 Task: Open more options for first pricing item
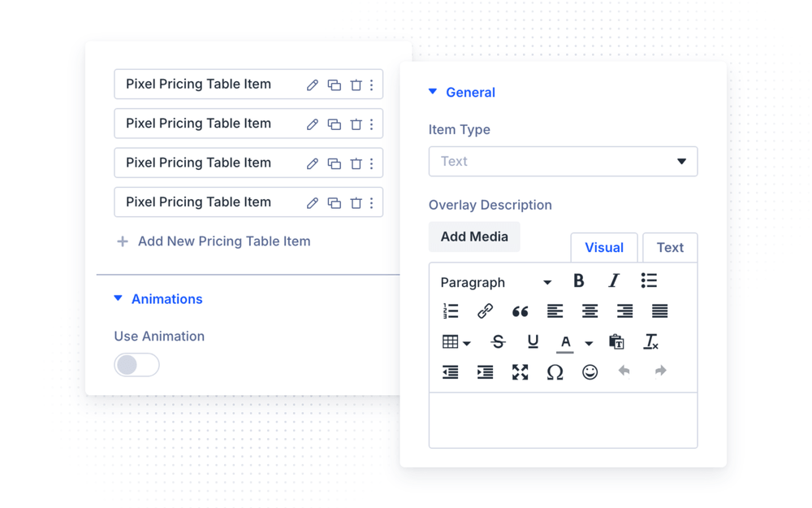pyautogui.click(x=372, y=85)
